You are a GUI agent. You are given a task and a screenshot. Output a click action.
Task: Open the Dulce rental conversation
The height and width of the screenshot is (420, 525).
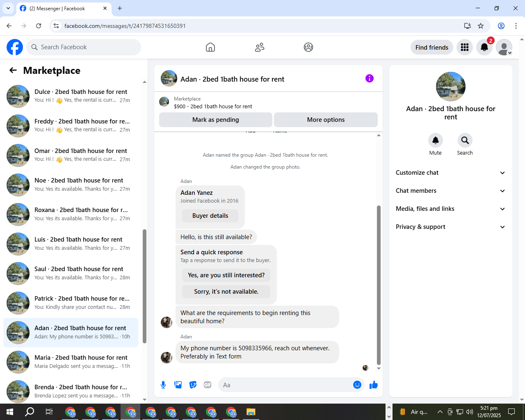click(71, 96)
